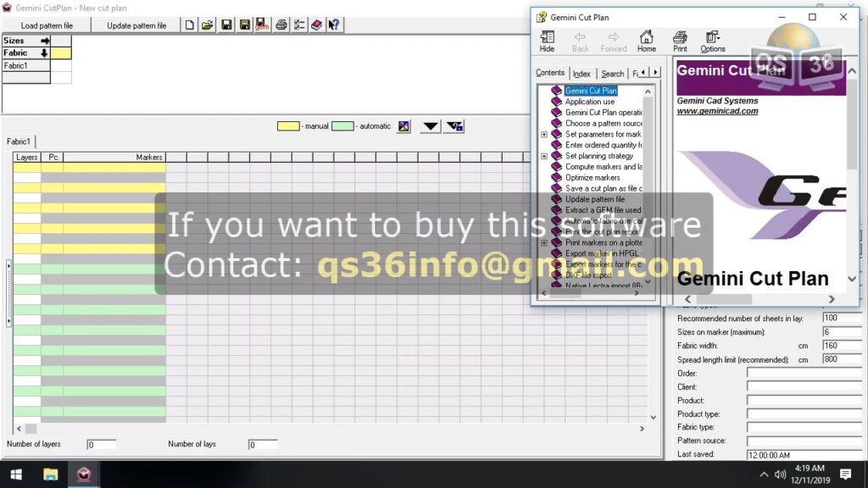Switch to the Index tab in Help
The height and width of the screenshot is (488, 868).
coord(582,73)
